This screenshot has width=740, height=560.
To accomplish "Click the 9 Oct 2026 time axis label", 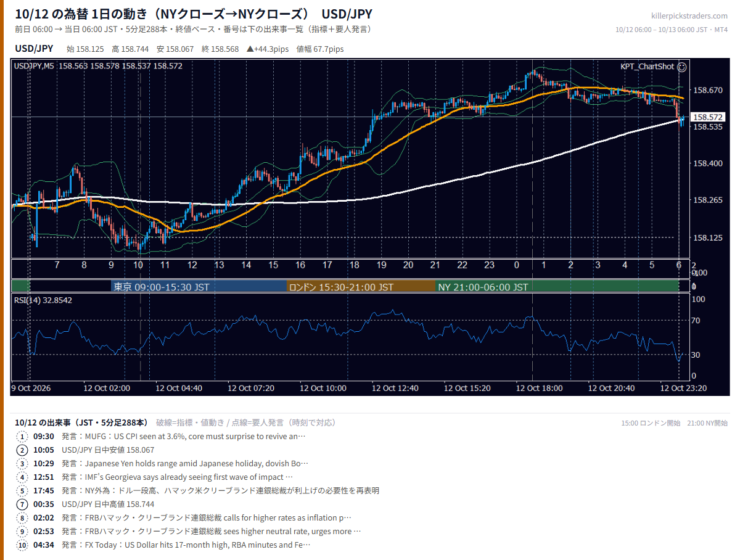I will [31, 388].
